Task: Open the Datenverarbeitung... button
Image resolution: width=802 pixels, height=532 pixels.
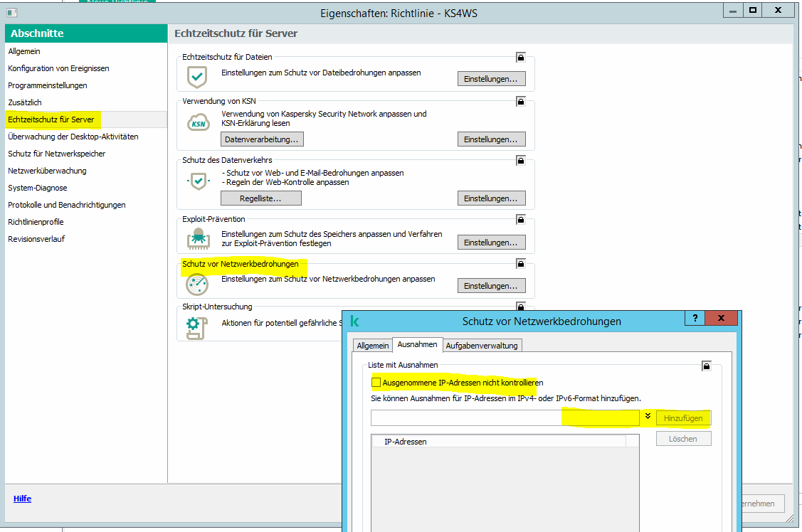Action: 262,139
